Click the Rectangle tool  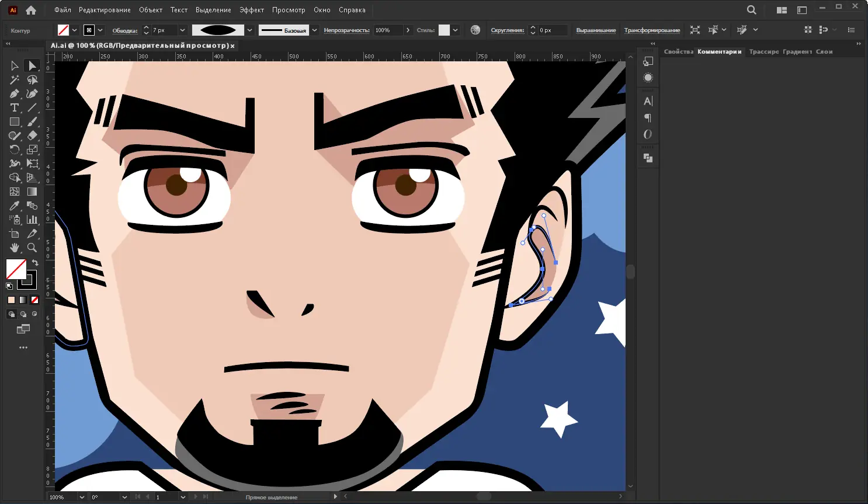pyautogui.click(x=15, y=121)
